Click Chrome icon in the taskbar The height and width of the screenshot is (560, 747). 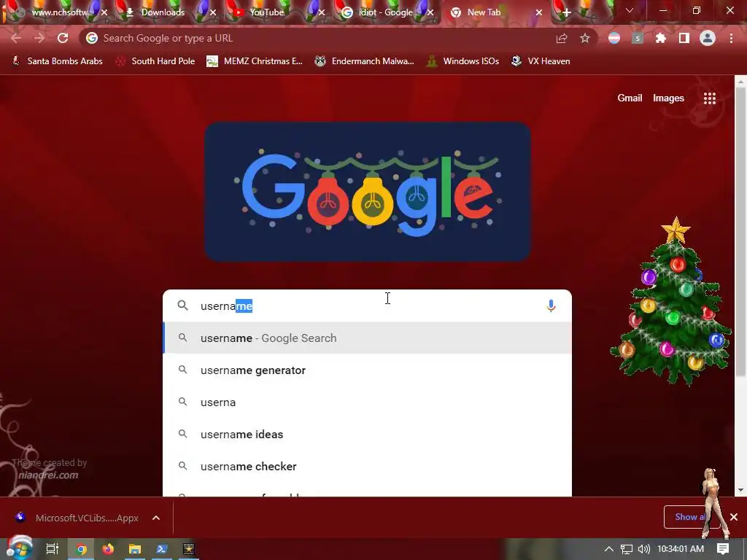click(x=82, y=549)
